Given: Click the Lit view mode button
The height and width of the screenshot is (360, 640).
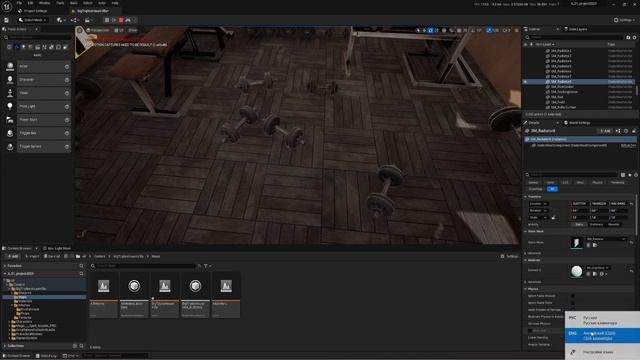Looking at the screenshot, I should [119, 30].
